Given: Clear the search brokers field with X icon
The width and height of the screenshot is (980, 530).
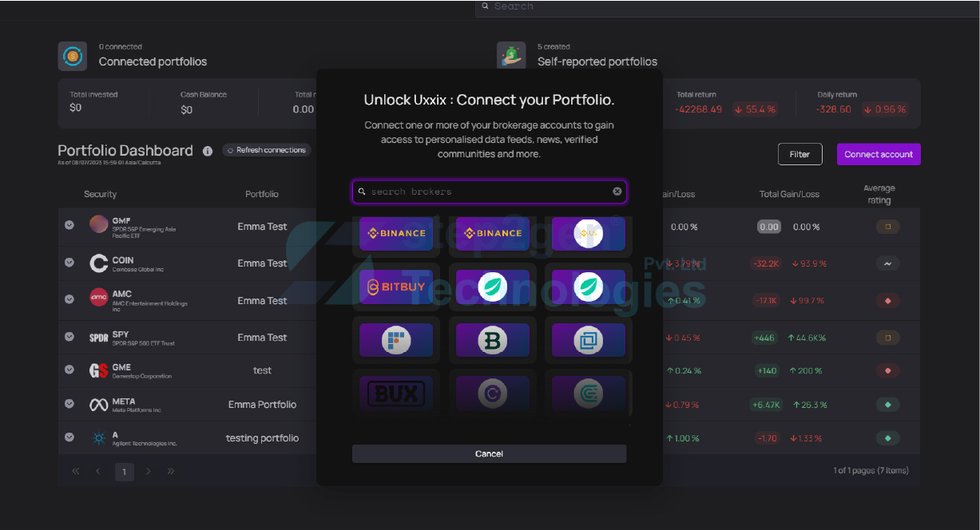Looking at the screenshot, I should [x=617, y=192].
